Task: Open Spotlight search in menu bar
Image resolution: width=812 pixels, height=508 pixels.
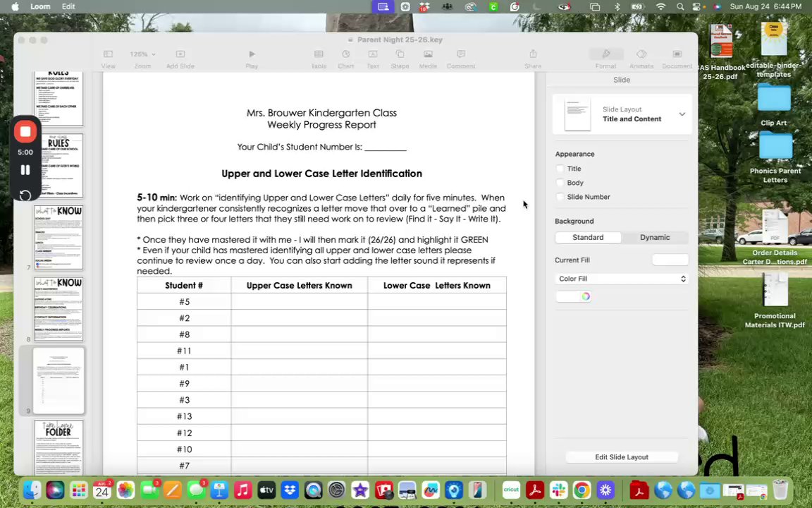Action: (x=680, y=7)
